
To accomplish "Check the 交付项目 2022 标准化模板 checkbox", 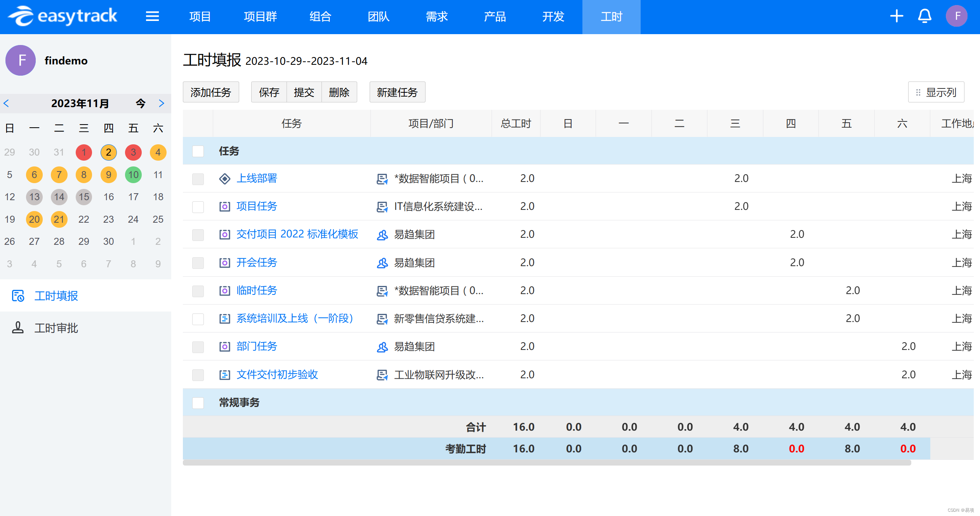I will [198, 235].
